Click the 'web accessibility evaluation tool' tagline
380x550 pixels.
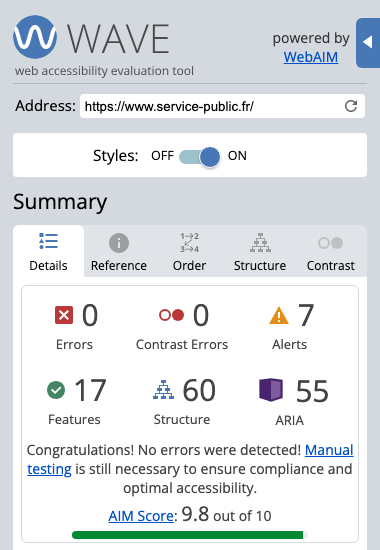[104, 71]
